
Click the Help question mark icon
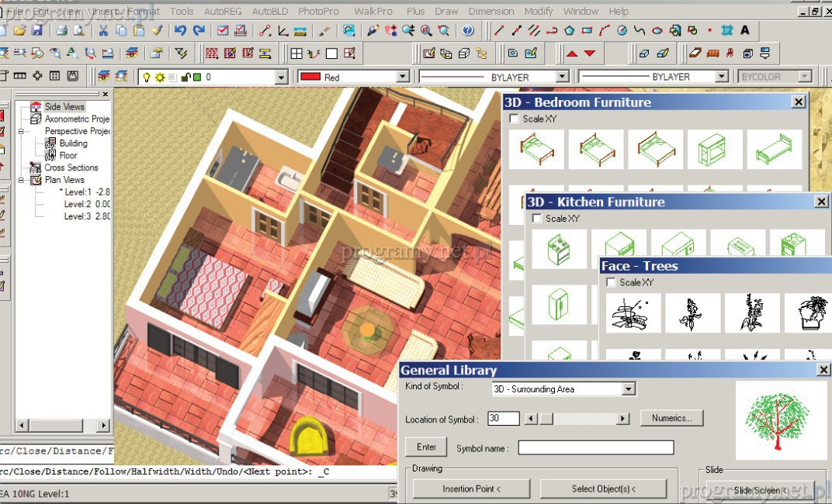point(467,31)
